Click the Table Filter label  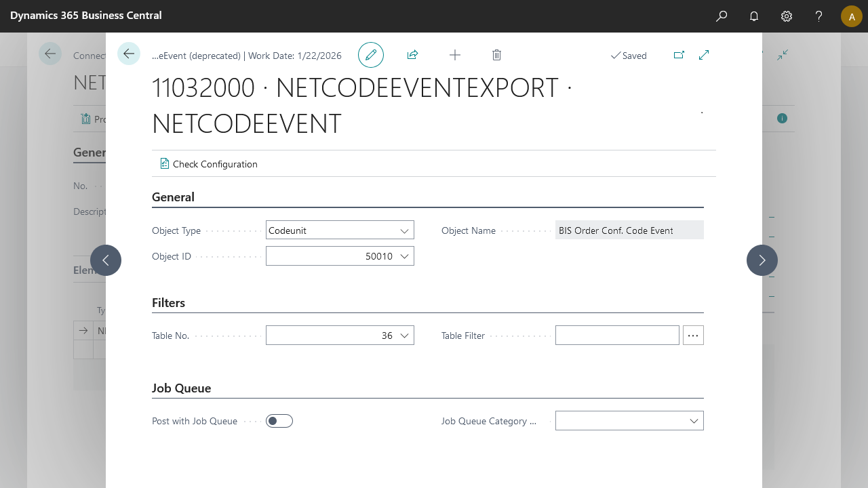[x=463, y=335]
